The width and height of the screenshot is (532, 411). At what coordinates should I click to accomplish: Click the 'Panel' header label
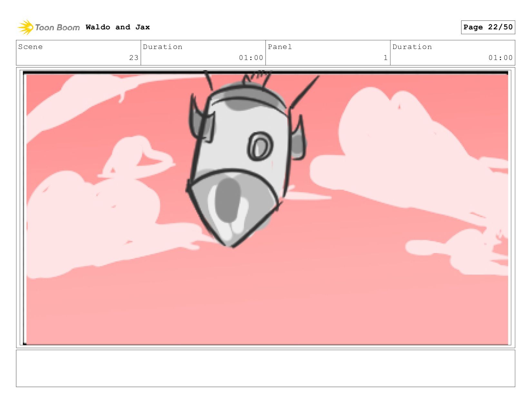tap(280, 47)
